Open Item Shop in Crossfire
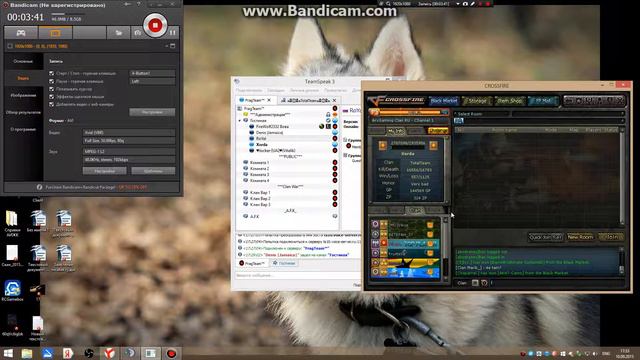The width and height of the screenshot is (640, 360). pos(510,100)
